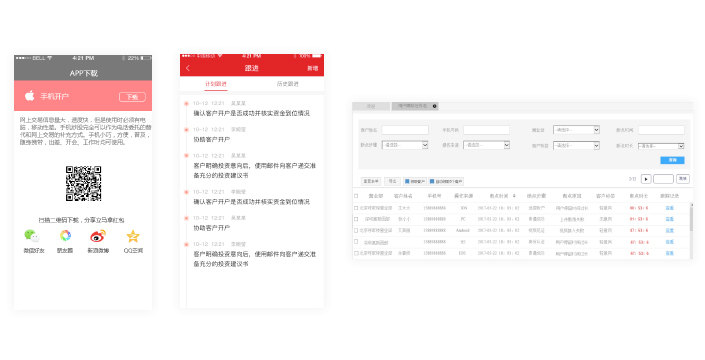Sort by the 断点时间 column sort arrow

point(514,196)
